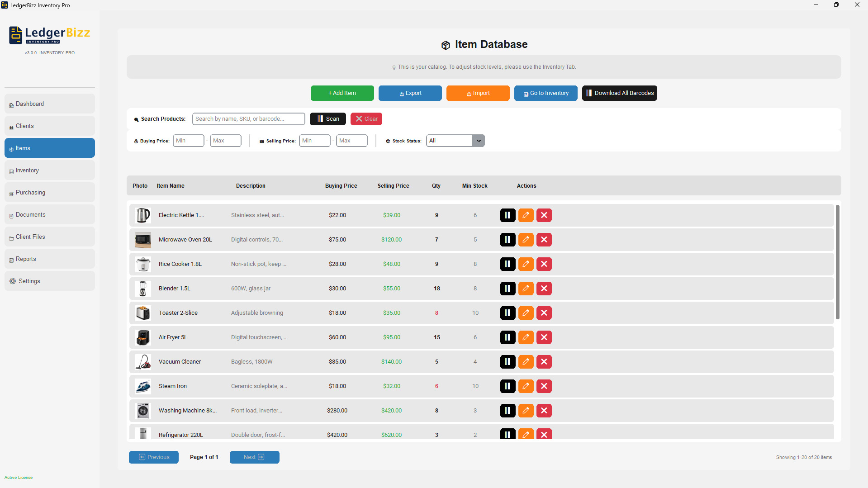Clear the product search
This screenshot has height=488, width=868.
(366, 119)
